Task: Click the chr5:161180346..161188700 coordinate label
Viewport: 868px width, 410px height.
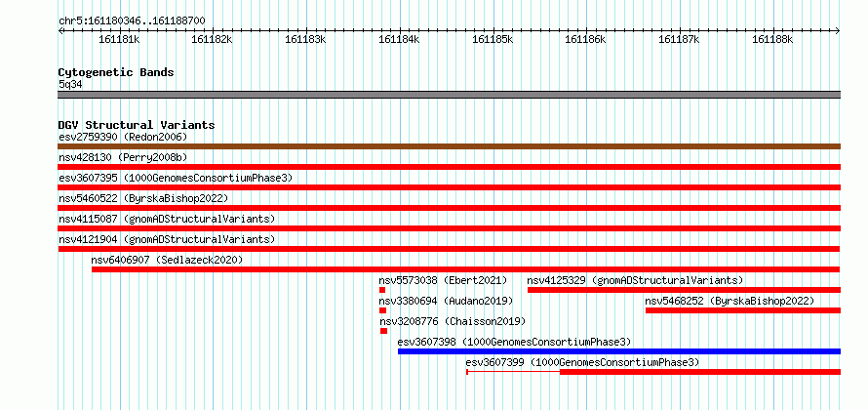Action: pyautogui.click(x=132, y=21)
